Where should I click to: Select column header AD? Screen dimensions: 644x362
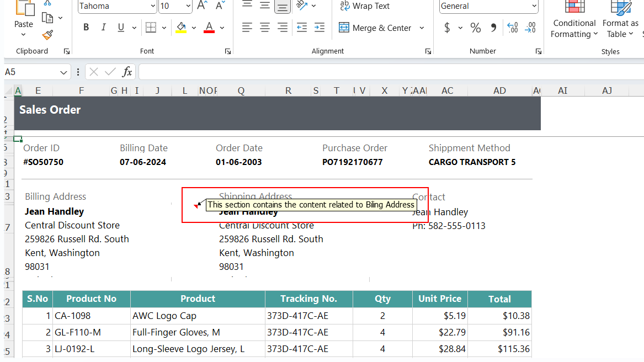(x=499, y=91)
